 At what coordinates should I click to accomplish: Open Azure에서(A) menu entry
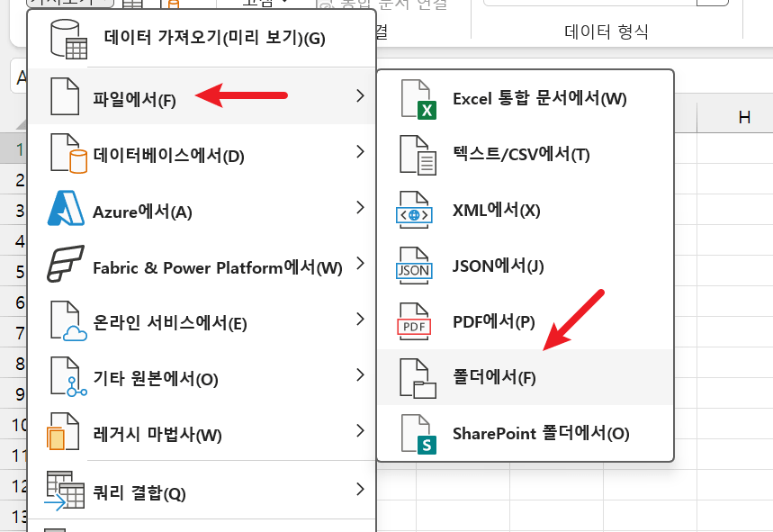point(202,208)
